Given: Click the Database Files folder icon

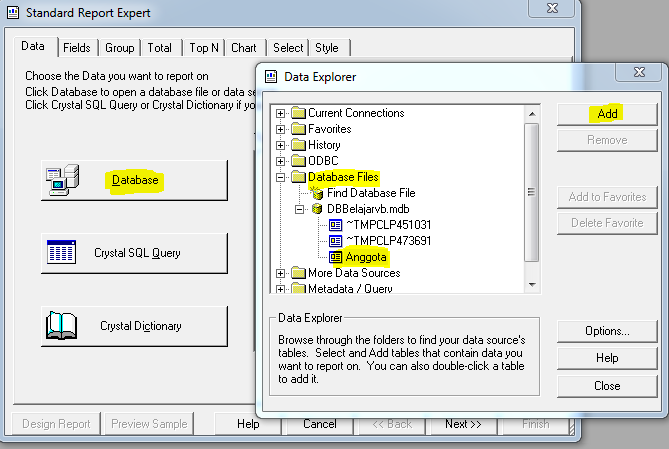Looking at the screenshot, I should [x=299, y=177].
